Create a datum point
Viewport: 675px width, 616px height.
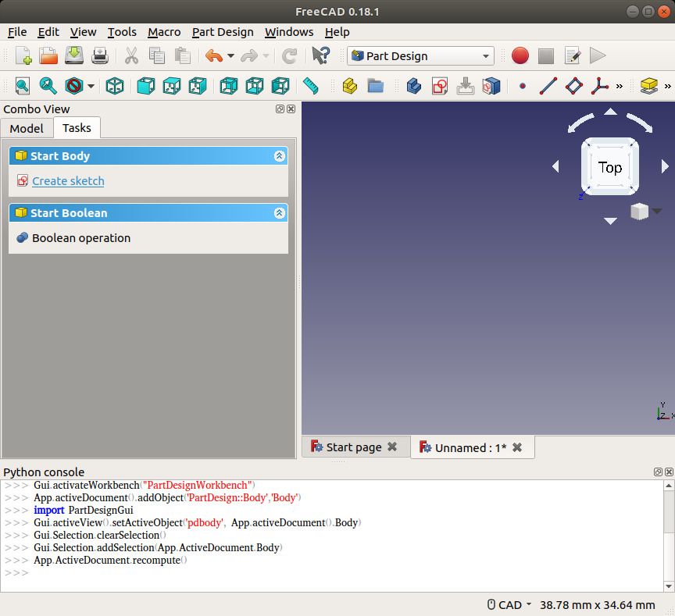coord(522,86)
